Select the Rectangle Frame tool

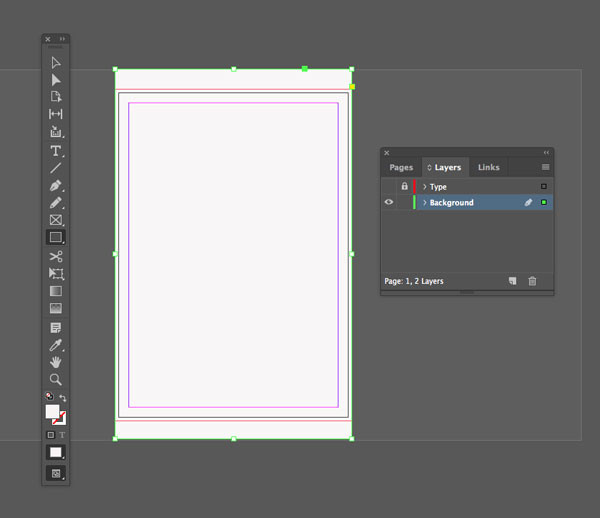coord(56,220)
